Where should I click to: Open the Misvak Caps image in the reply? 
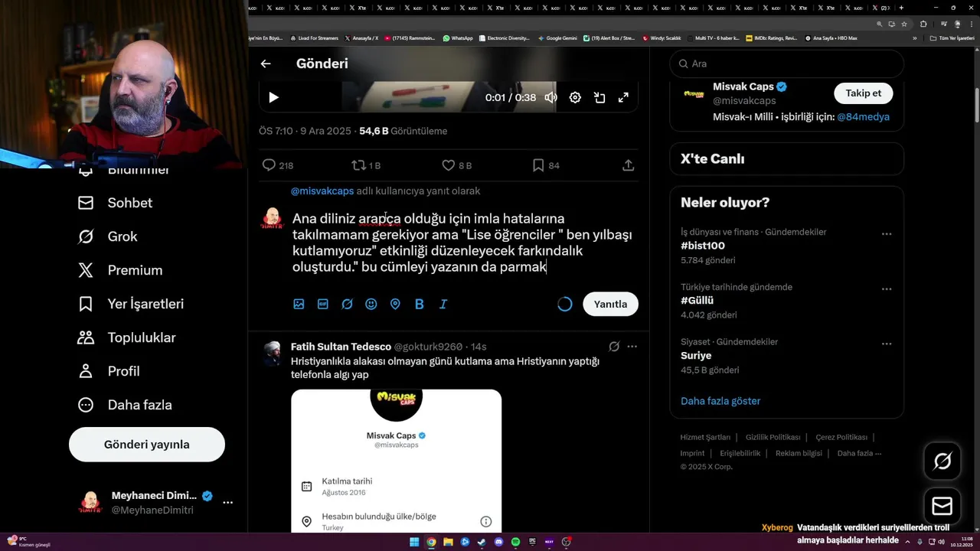click(x=396, y=461)
